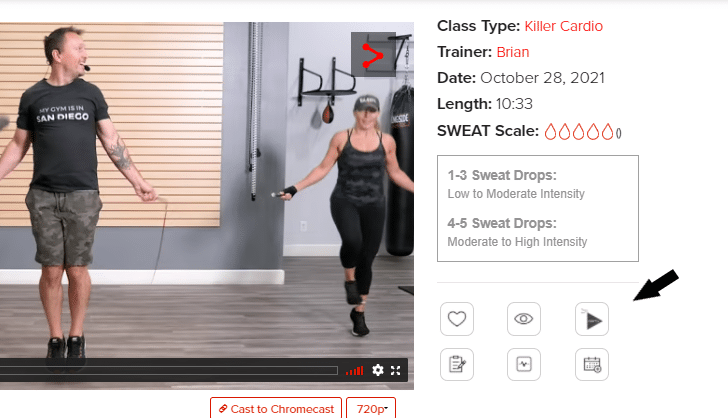
Task: Click Cast to Chromecast button
Action: tap(276, 409)
